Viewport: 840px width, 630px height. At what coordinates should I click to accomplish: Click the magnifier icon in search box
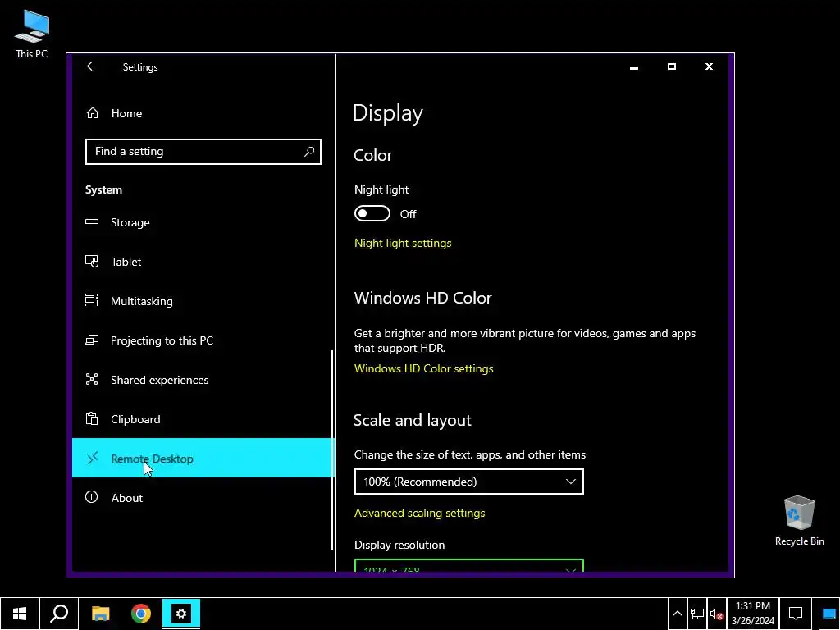coord(309,152)
